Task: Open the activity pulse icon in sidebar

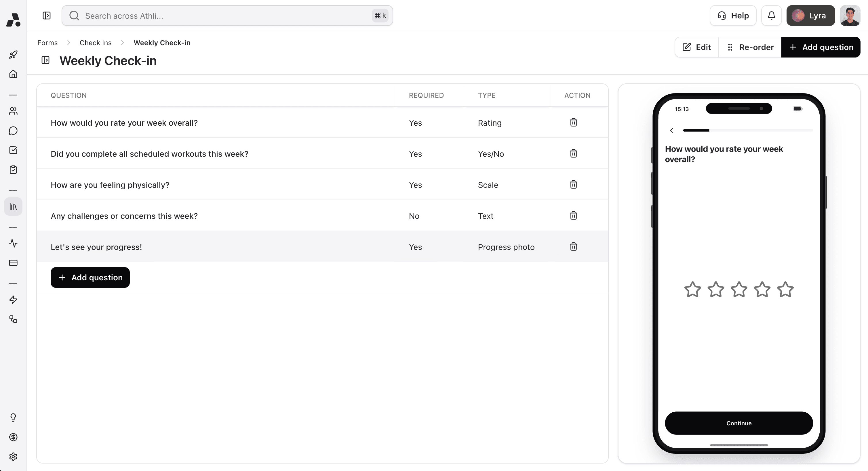Action: tap(13, 244)
